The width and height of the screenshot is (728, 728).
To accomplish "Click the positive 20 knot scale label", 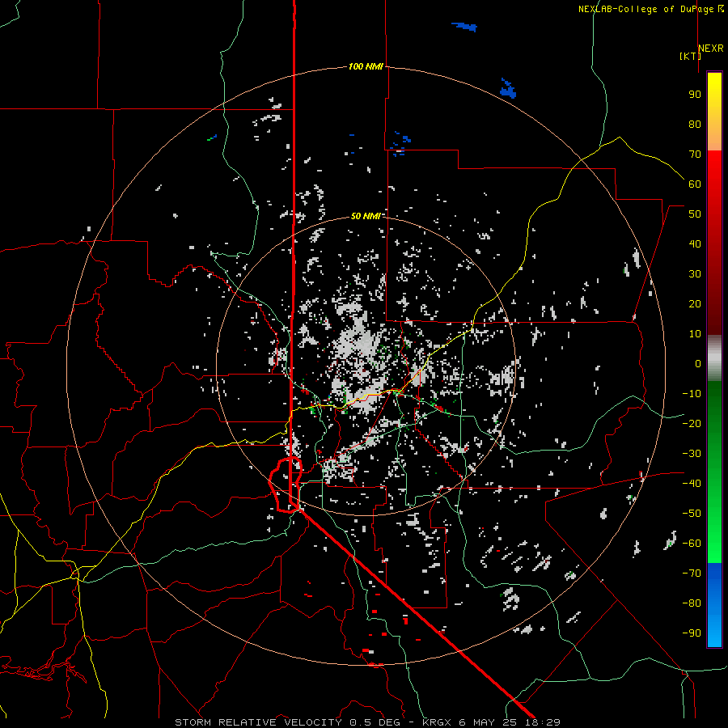I will point(695,304).
